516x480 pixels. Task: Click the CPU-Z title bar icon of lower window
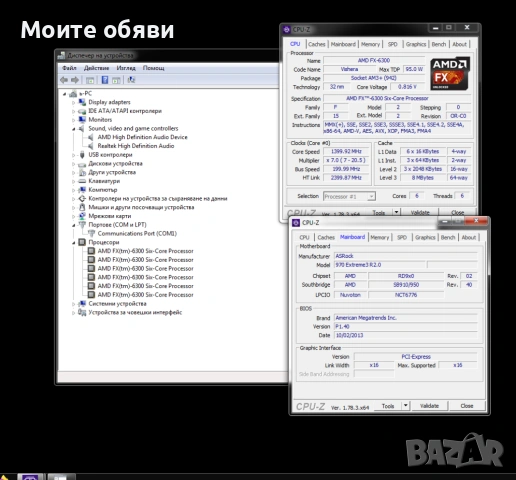point(296,223)
